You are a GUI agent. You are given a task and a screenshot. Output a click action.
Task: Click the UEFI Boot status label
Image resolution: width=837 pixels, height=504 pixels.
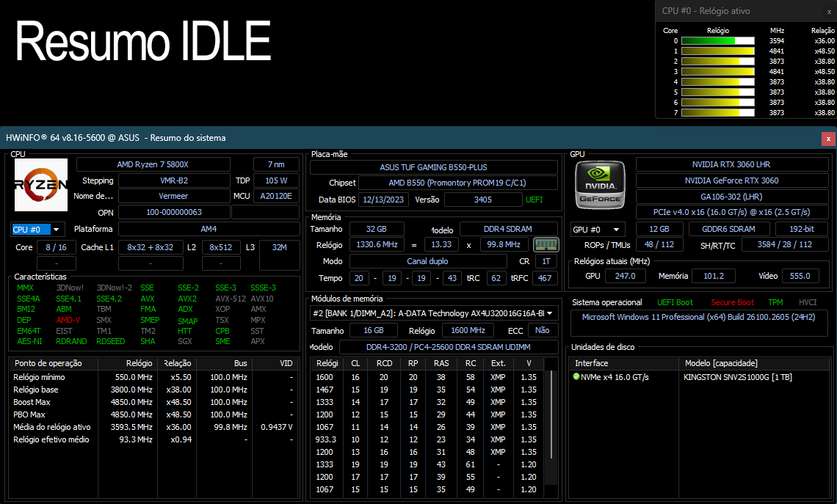[x=675, y=302]
